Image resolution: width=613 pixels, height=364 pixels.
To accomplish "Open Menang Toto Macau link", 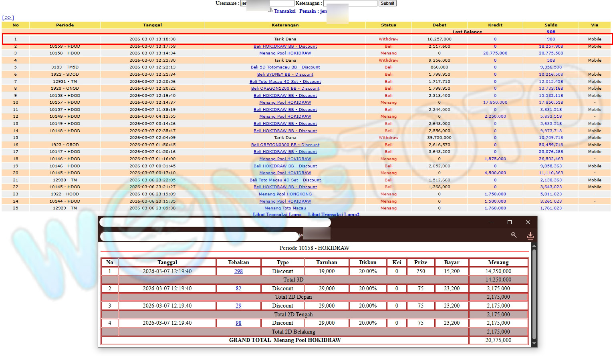I will pyautogui.click(x=285, y=208).
